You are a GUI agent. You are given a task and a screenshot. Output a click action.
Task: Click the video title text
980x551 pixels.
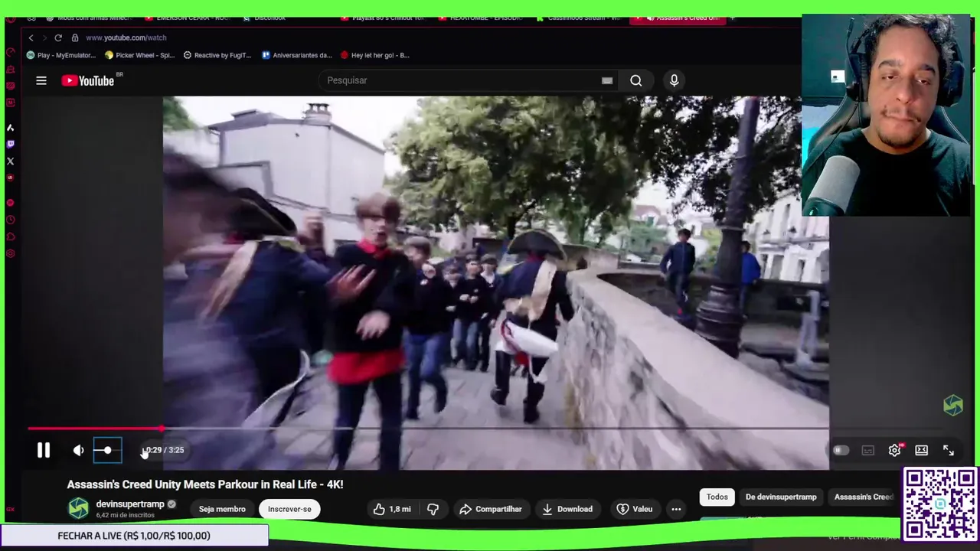(x=205, y=484)
